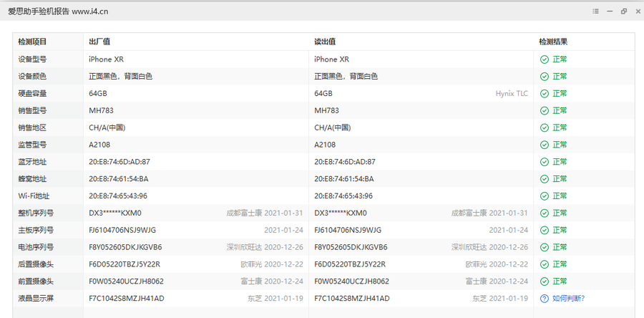The image size is (644, 318).
Task: Click 成都富士康 2021-01-31 in factory column
Action: (x=265, y=213)
